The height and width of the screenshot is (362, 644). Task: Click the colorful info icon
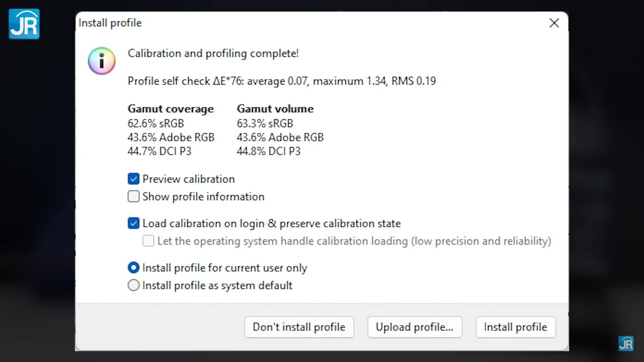[102, 61]
